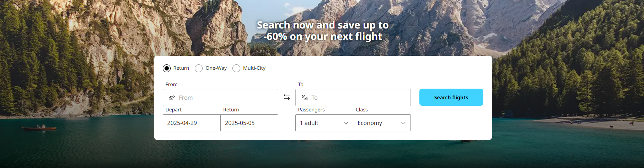The width and height of the screenshot is (644, 168).
Task: Click the plane landing icon in To field
Action: [305, 98]
